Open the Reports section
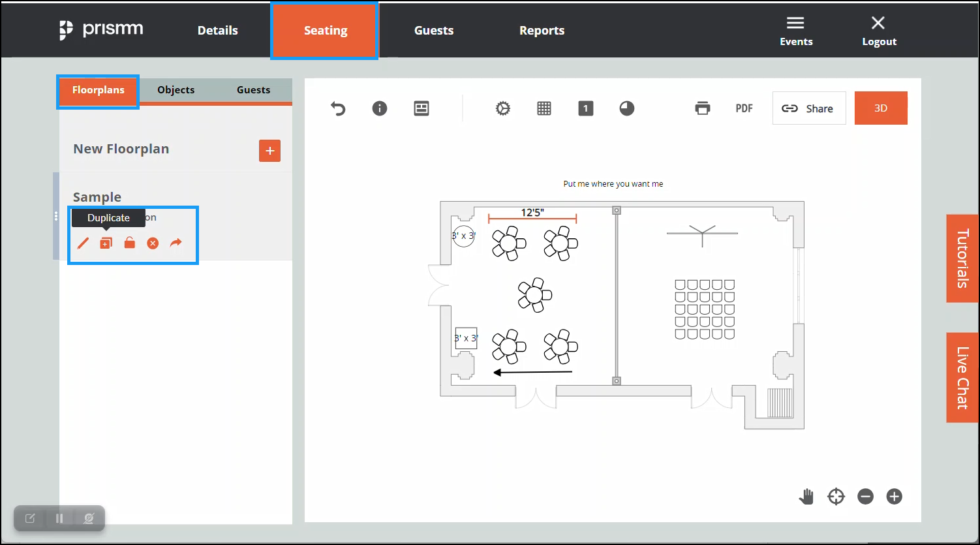This screenshot has height=545, width=980. 542,30
